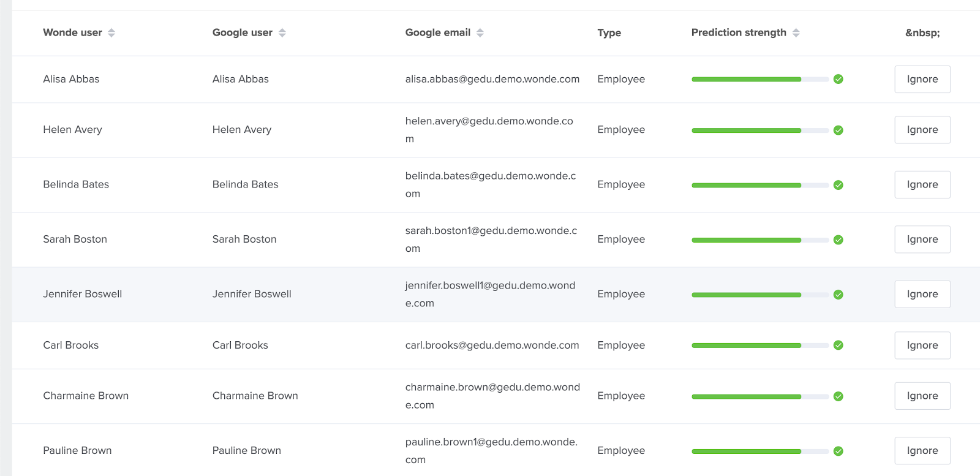The image size is (980, 476).
Task: Click Wonde user name Carl Brooks
Action: click(71, 345)
